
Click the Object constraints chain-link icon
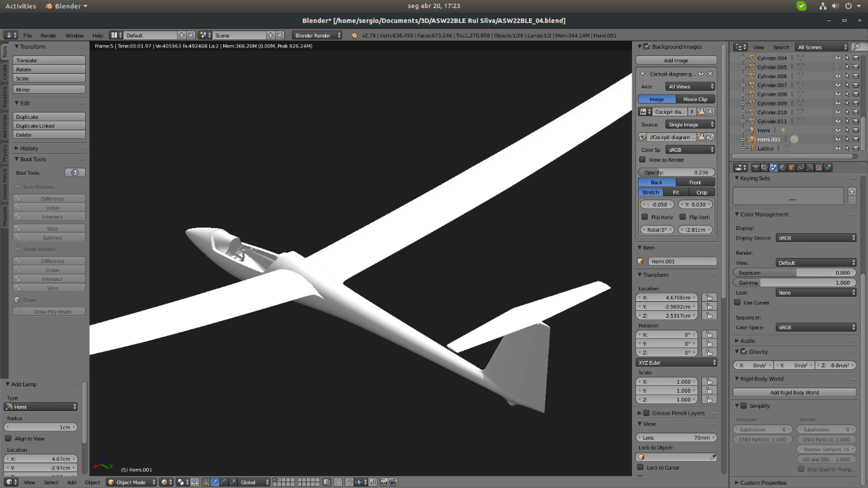(801, 168)
